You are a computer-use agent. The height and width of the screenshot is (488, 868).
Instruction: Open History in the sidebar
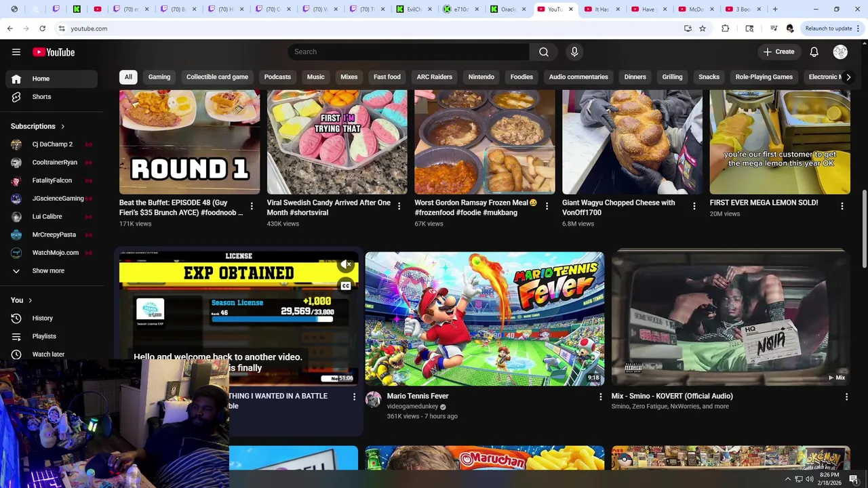[52, 318]
